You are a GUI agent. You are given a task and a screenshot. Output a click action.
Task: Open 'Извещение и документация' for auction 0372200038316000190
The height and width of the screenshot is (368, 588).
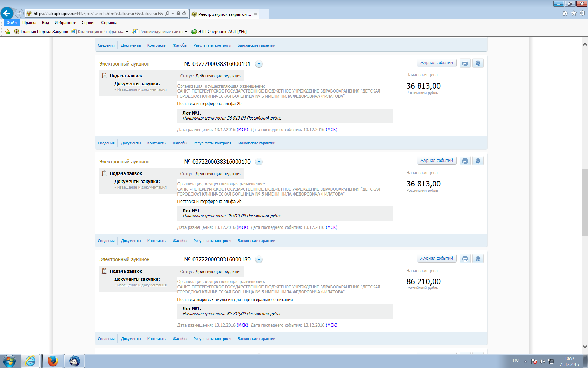[142, 187]
